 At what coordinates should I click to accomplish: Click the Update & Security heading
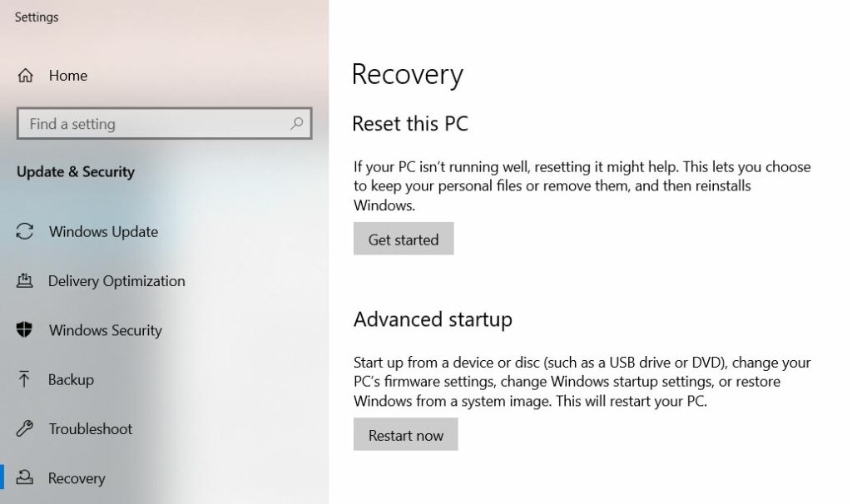[76, 172]
